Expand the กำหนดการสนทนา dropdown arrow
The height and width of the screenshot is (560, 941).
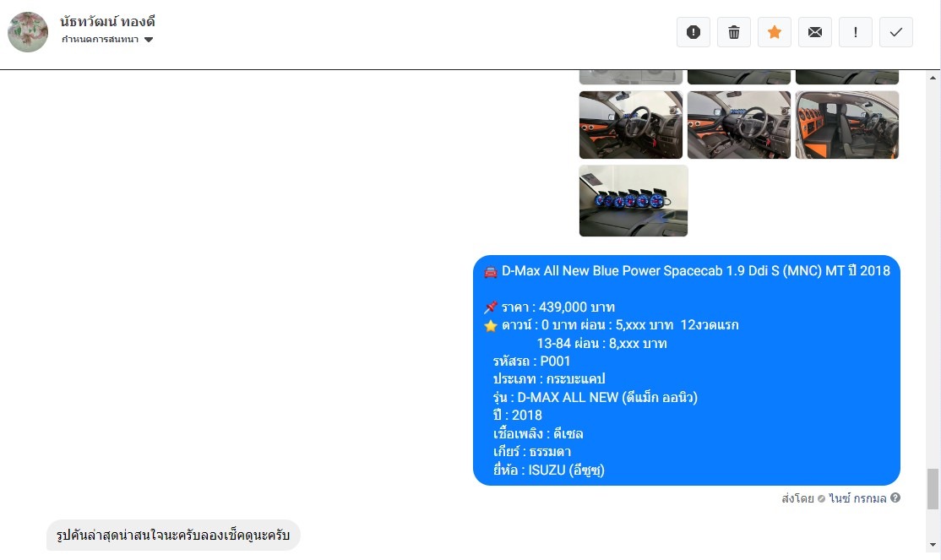(149, 40)
